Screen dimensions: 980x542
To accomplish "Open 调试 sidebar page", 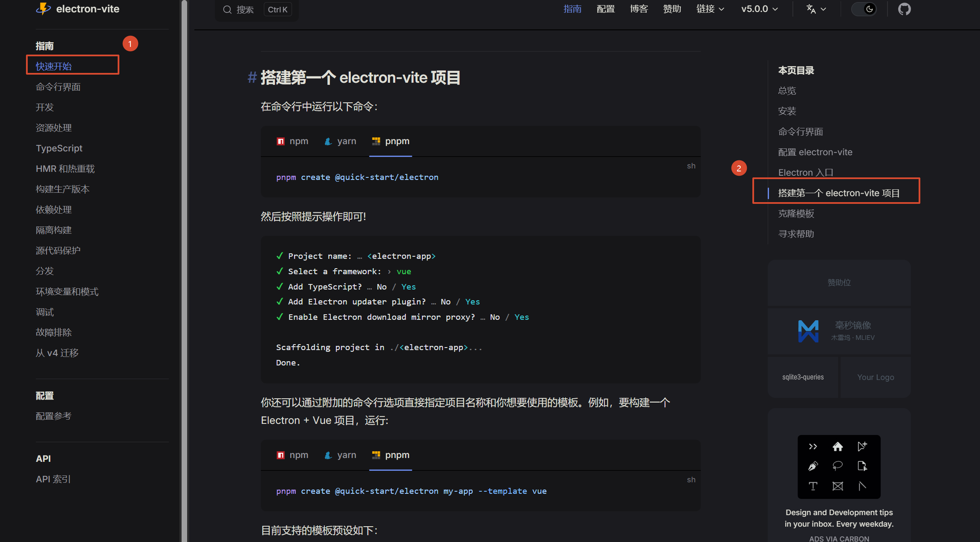I will [45, 312].
